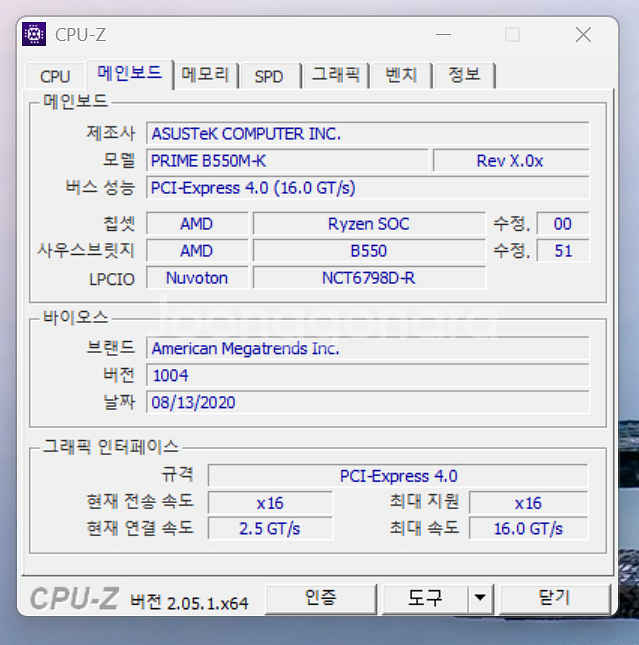Expand the 도구 dropdown arrow
Image resolution: width=639 pixels, height=645 pixels.
pyautogui.click(x=480, y=599)
